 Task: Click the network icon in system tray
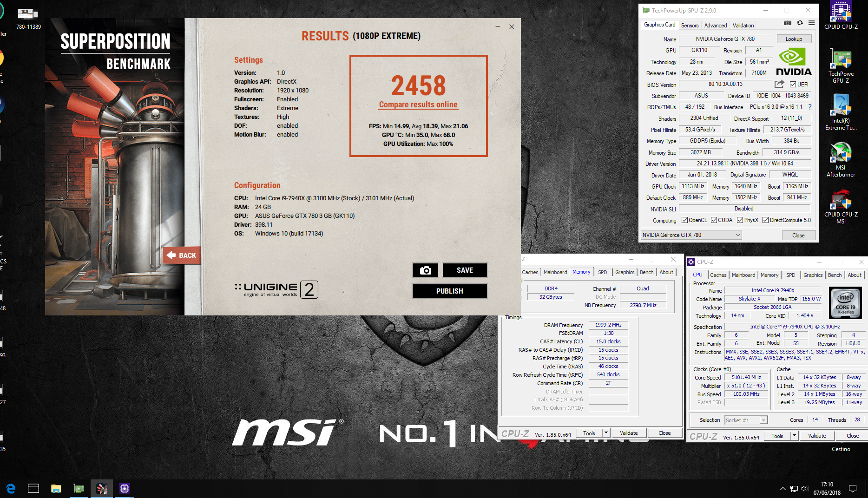click(x=794, y=489)
